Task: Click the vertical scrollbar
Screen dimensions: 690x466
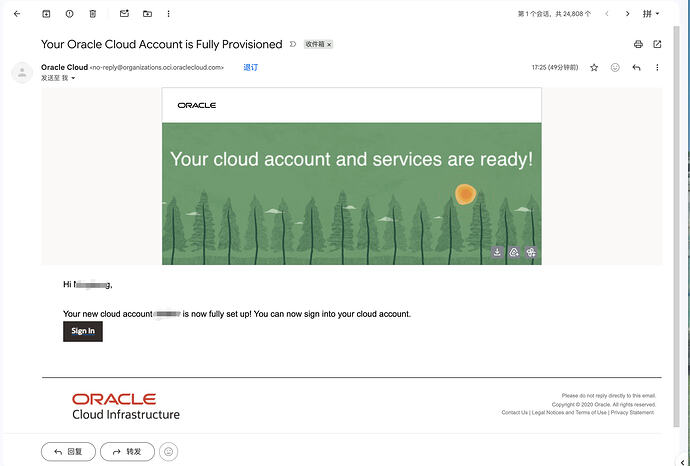Action: 676,227
